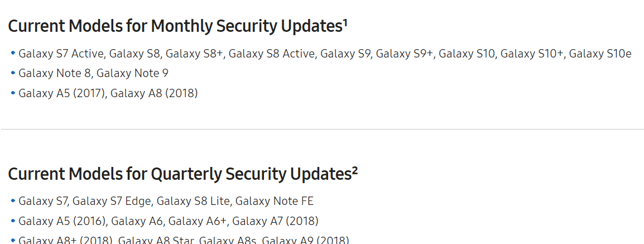The width and height of the screenshot is (644, 244).
Task: Click the Quarterly Security Updates heading
Action: (180, 174)
